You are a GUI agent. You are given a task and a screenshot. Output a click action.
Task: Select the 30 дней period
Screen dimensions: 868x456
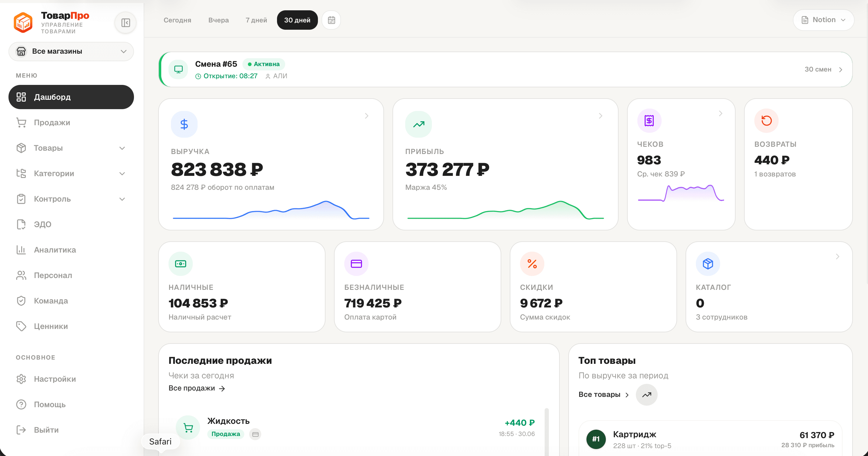[x=297, y=20]
